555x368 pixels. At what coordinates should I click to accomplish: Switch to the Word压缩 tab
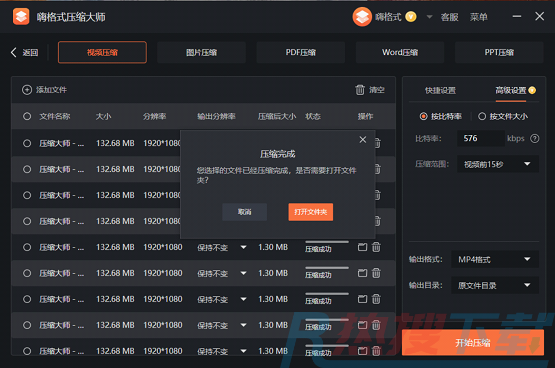coord(400,52)
